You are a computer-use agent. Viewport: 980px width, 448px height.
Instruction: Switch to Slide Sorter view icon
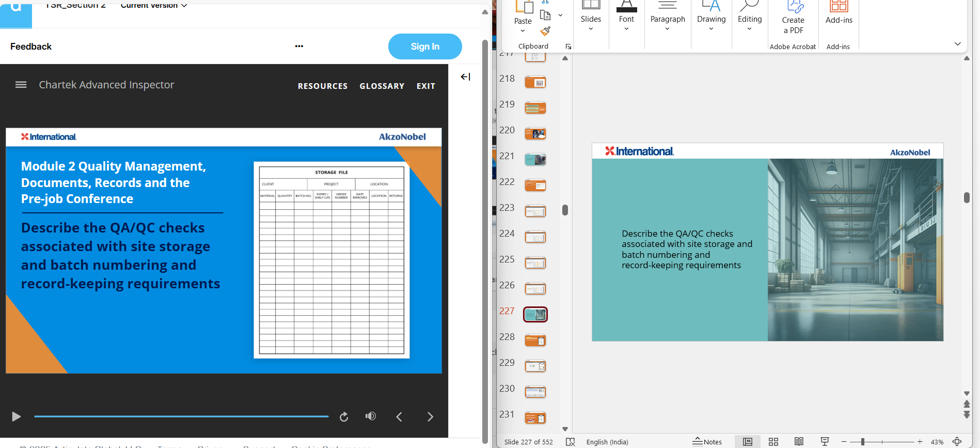coord(773,442)
